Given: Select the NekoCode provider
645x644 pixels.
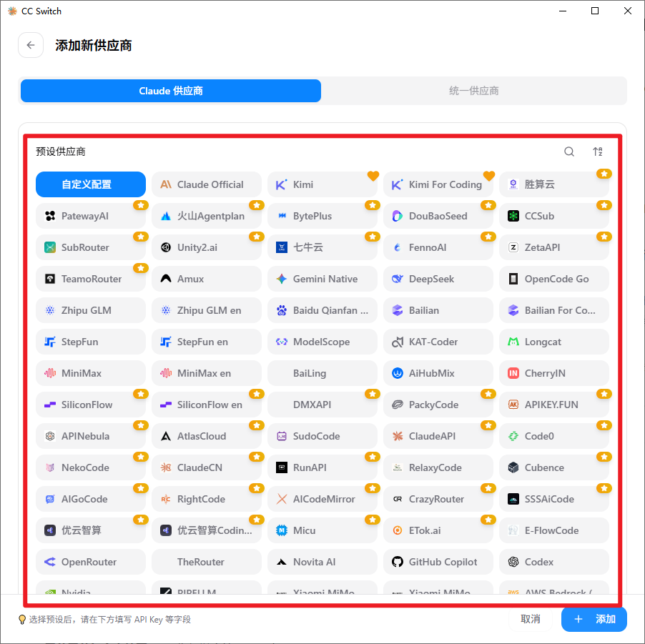Looking at the screenshot, I should [x=91, y=467].
